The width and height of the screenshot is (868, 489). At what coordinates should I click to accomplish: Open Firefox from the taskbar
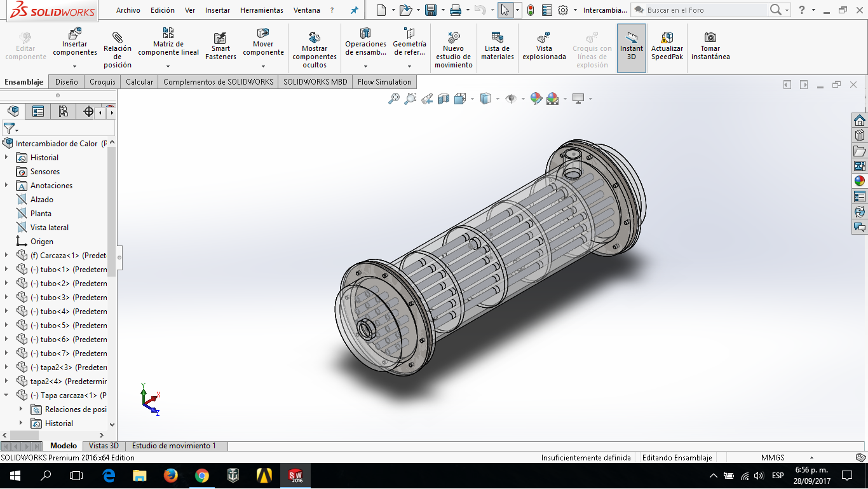[170, 476]
